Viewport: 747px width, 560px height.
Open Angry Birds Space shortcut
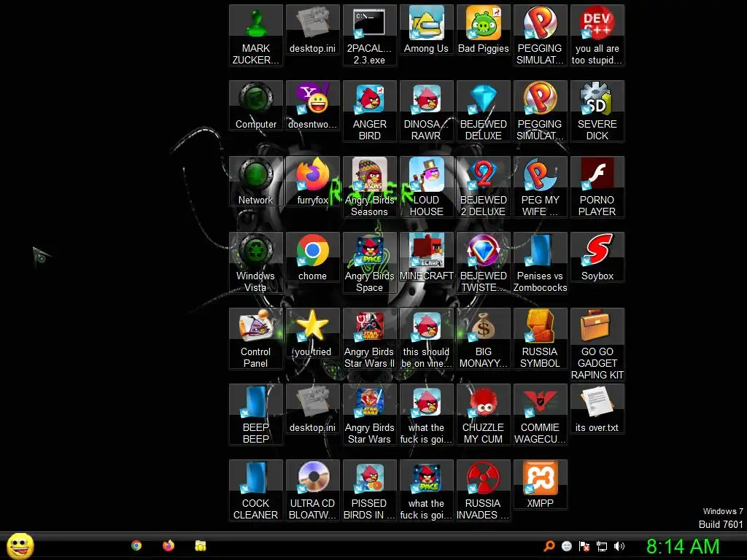pyautogui.click(x=369, y=262)
